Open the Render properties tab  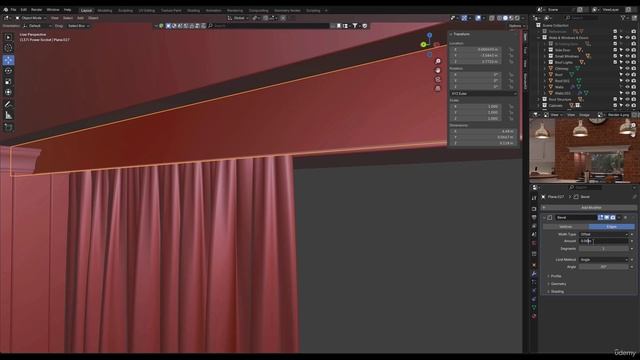click(x=534, y=209)
